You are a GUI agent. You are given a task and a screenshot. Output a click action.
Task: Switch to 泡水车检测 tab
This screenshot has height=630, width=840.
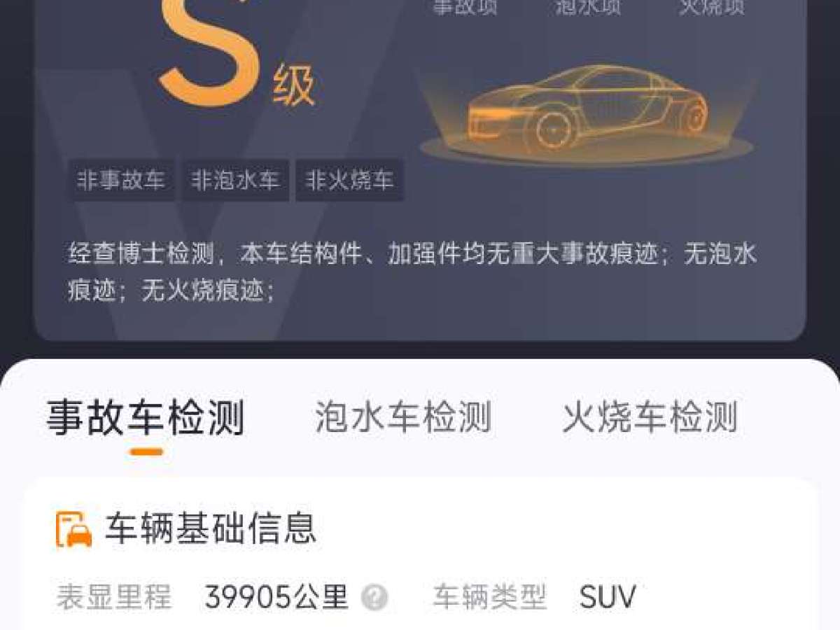(402, 418)
